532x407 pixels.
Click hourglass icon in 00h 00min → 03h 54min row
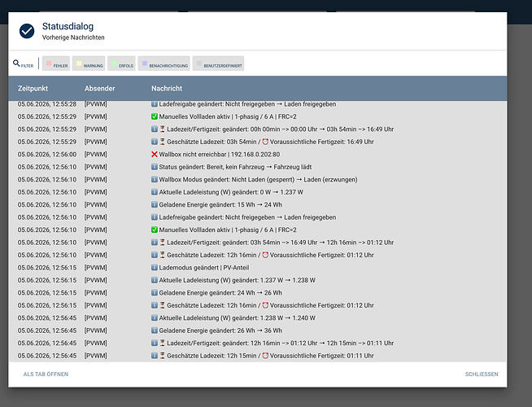(x=163, y=129)
